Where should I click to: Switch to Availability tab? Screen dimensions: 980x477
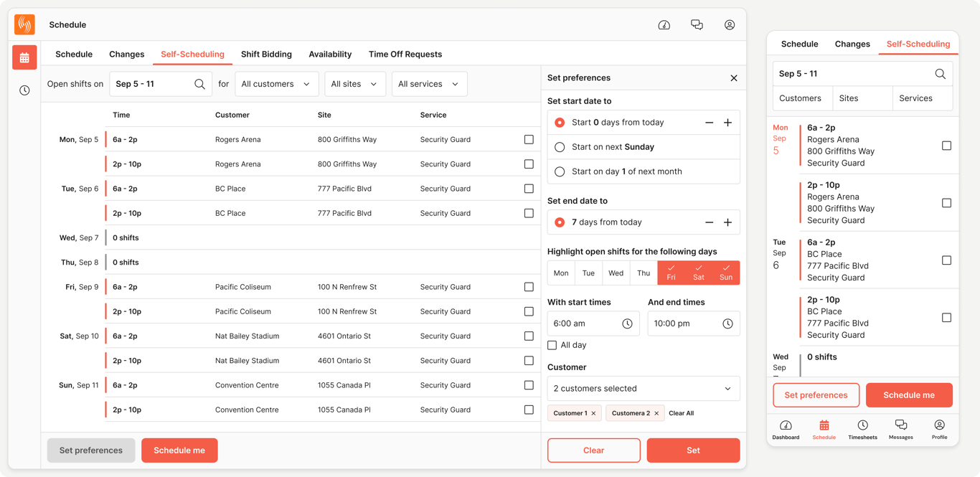click(x=330, y=55)
